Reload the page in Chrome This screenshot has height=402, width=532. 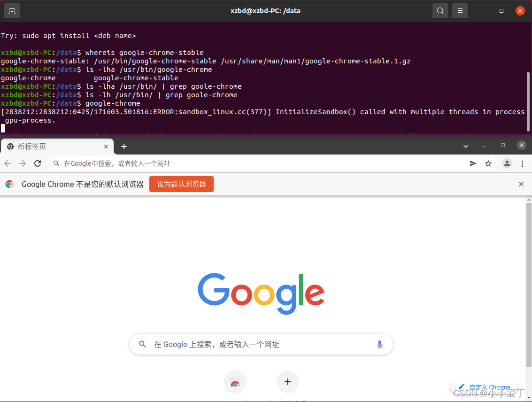(x=38, y=163)
